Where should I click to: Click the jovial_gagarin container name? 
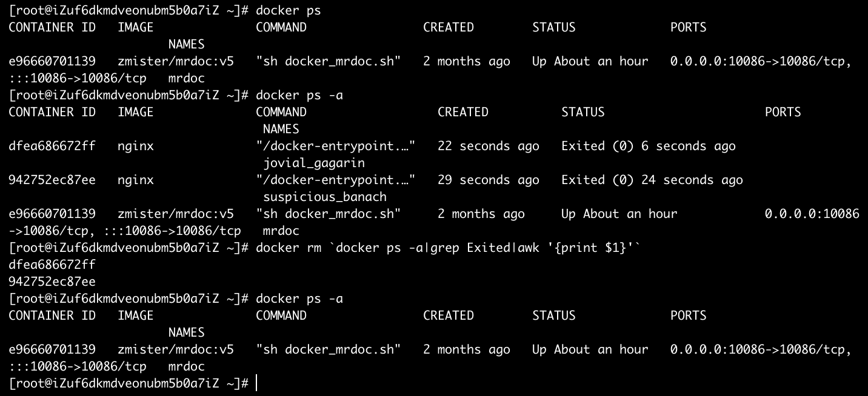pyautogui.click(x=313, y=163)
